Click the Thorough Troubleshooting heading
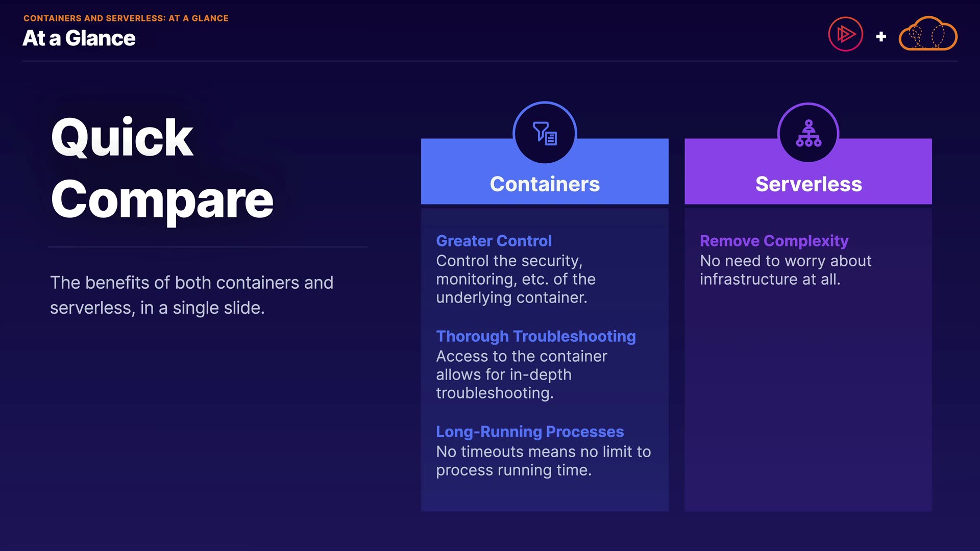The width and height of the screenshot is (980, 551). (535, 336)
